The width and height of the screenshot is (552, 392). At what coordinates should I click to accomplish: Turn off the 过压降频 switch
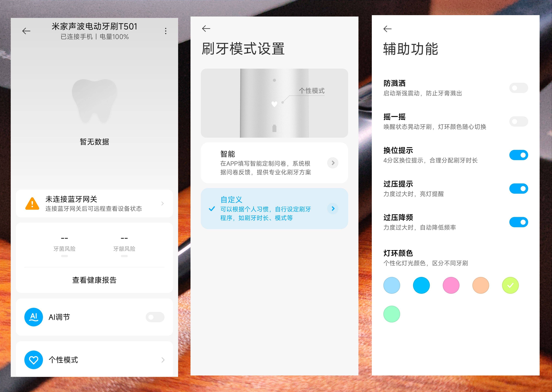(x=519, y=222)
